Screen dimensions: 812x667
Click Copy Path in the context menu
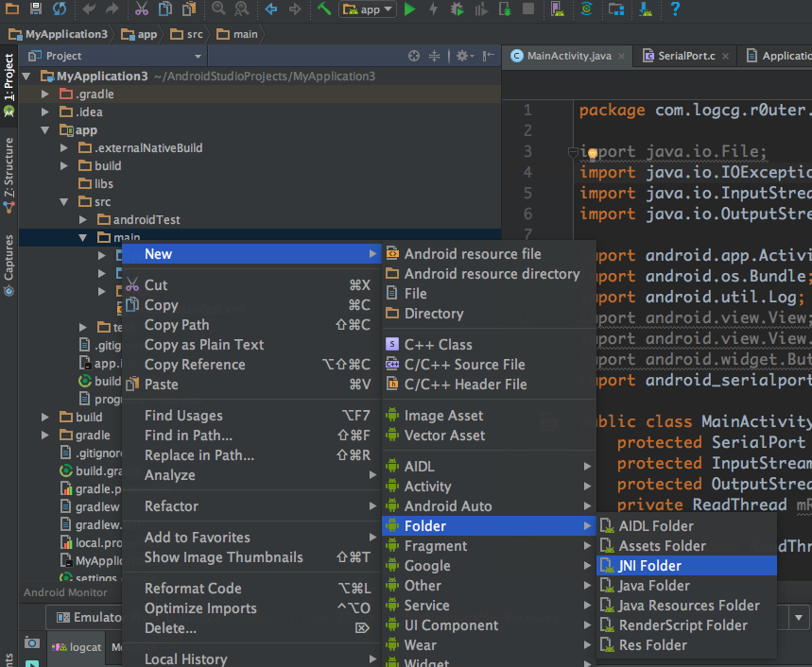[x=177, y=325]
